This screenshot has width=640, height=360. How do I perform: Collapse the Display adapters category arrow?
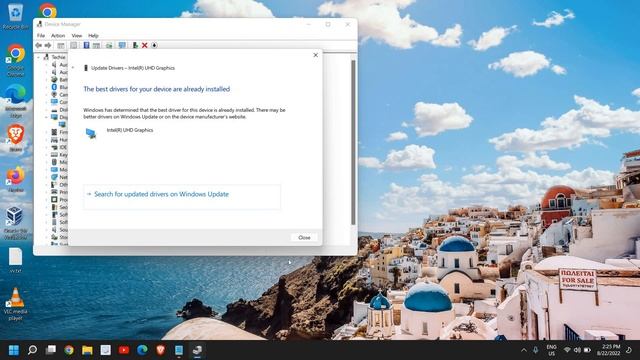[x=46, y=117]
